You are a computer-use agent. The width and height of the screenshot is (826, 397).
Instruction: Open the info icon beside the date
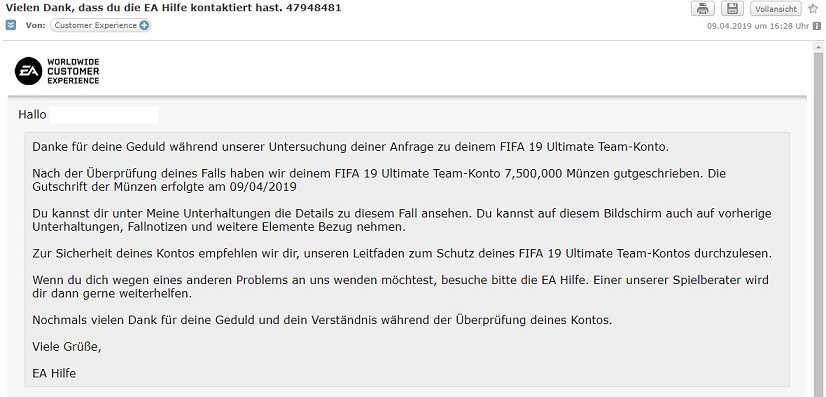817,25
